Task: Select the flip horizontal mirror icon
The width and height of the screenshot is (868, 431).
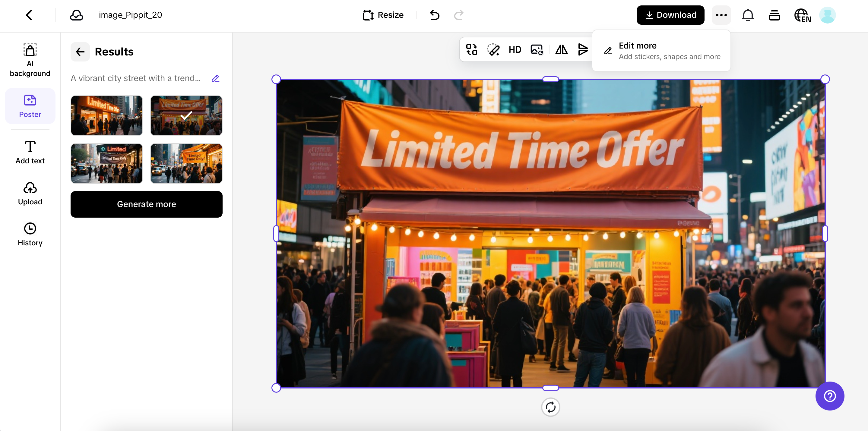Action: [561, 50]
